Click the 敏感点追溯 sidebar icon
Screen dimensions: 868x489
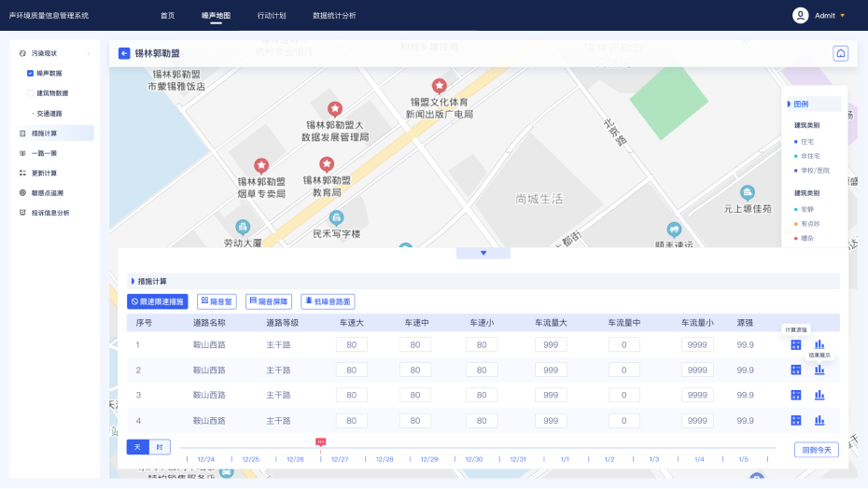[x=22, y=193]
